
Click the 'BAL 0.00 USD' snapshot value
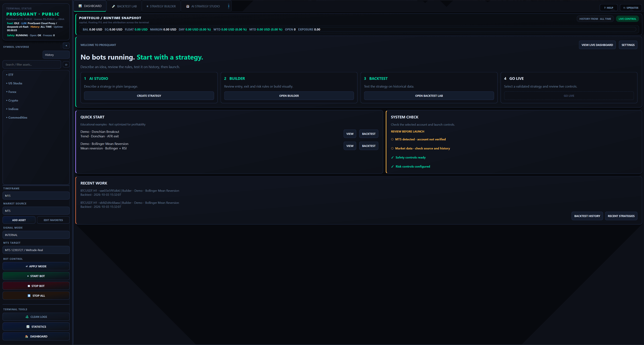pos(92,30)
